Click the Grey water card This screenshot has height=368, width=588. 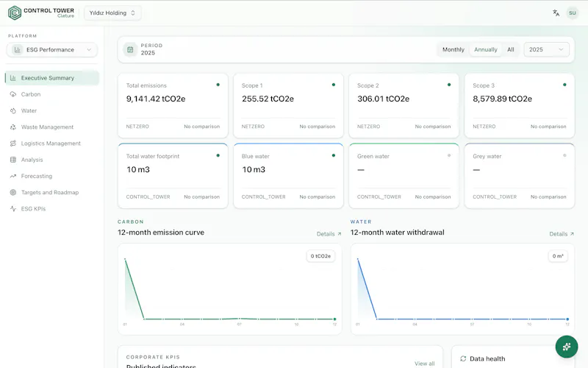pyautogui.click(x=520, y=176)
